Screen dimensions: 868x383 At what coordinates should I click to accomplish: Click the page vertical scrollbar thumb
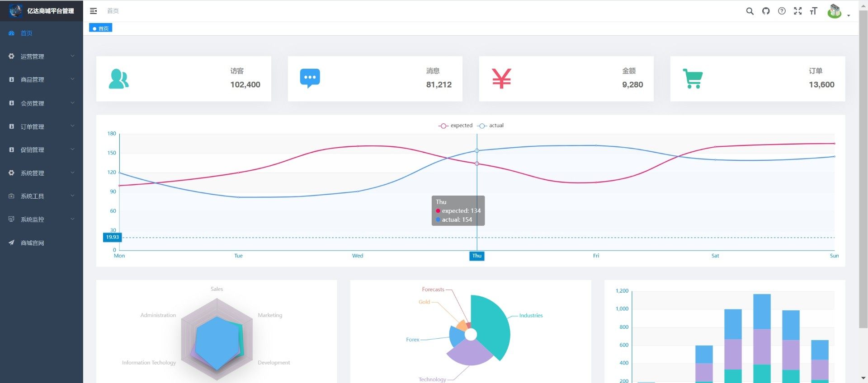863,169
